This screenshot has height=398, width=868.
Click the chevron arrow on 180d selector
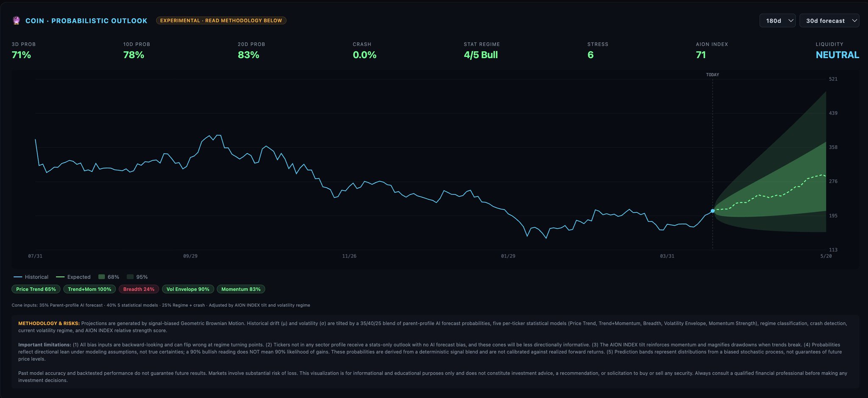pyautogui.click(x=790, y=21)
